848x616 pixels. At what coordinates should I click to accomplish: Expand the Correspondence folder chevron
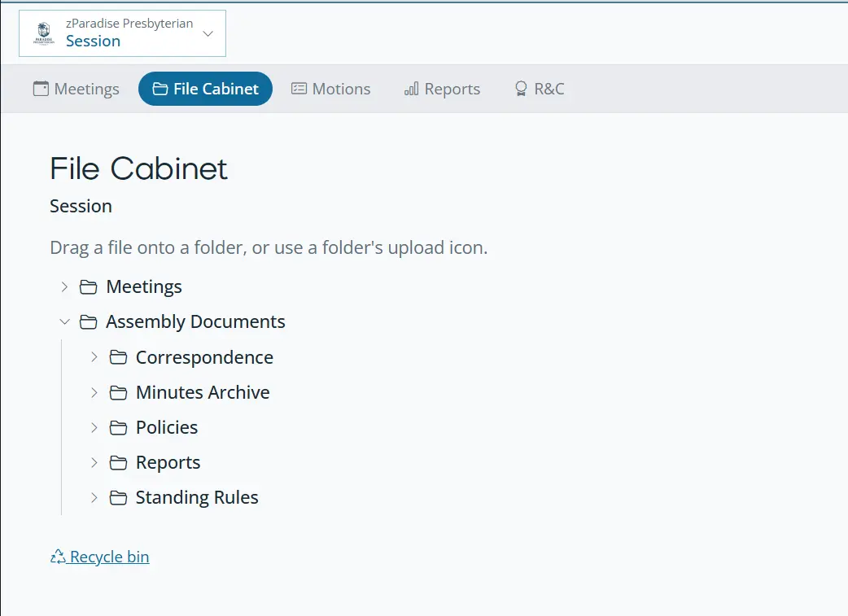pos(94,357)
